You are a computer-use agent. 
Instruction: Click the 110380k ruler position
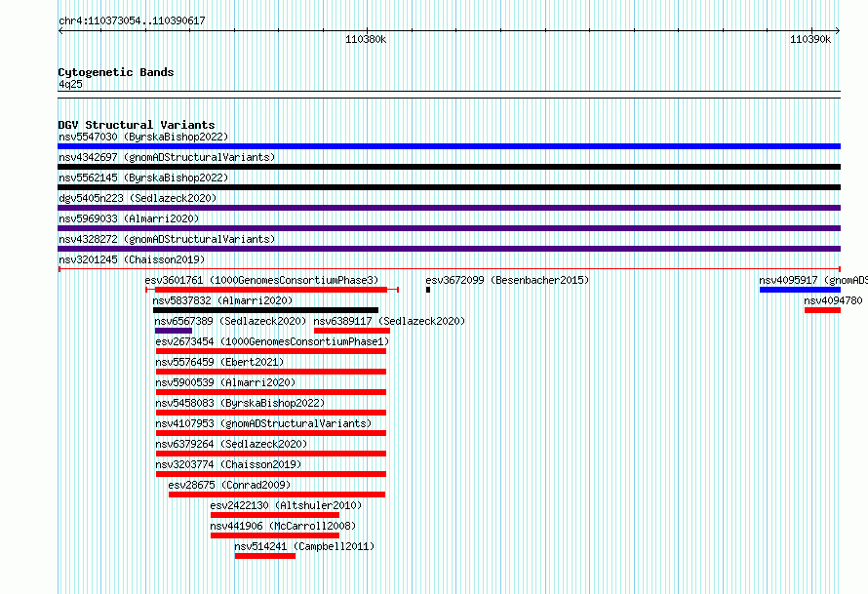point(366,39)
